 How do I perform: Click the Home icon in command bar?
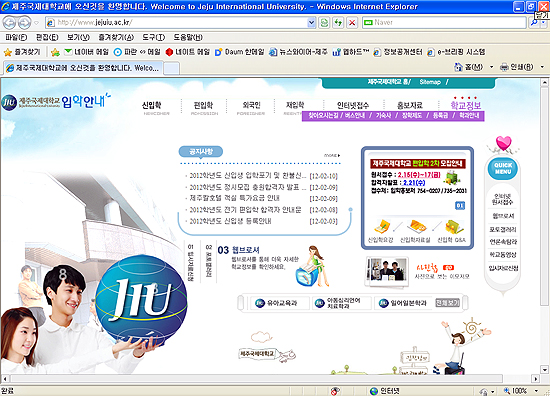point(458,67)
